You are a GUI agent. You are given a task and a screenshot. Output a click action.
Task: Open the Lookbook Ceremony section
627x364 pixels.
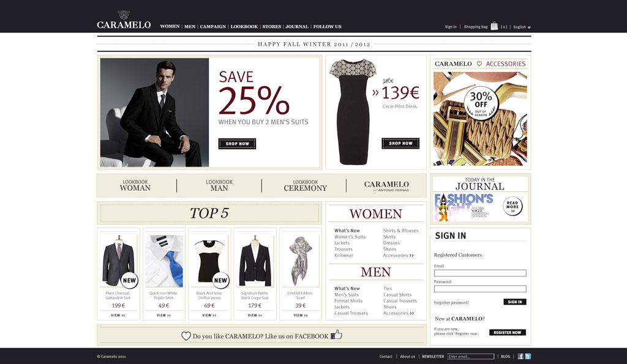point(305,185)
